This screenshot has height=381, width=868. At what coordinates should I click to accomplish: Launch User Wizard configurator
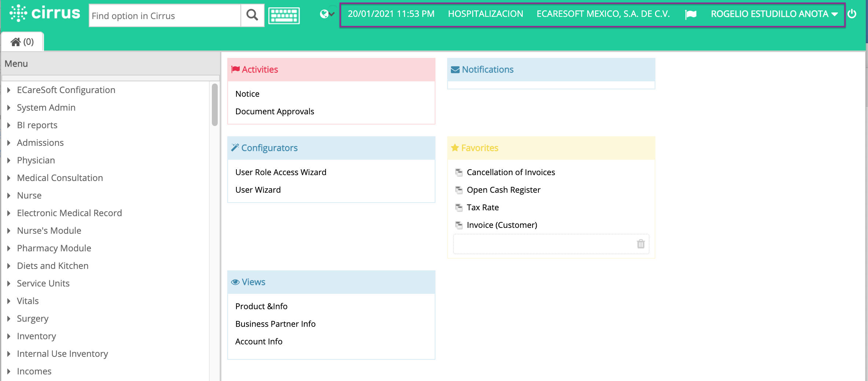[x=258, y=190]
